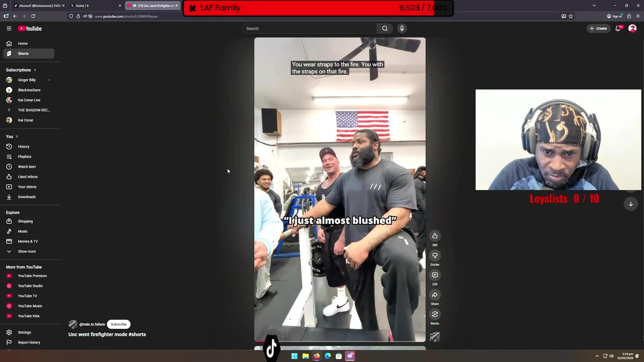Open watch History
Screen dimensions: 644x362
tap(28, 147)
